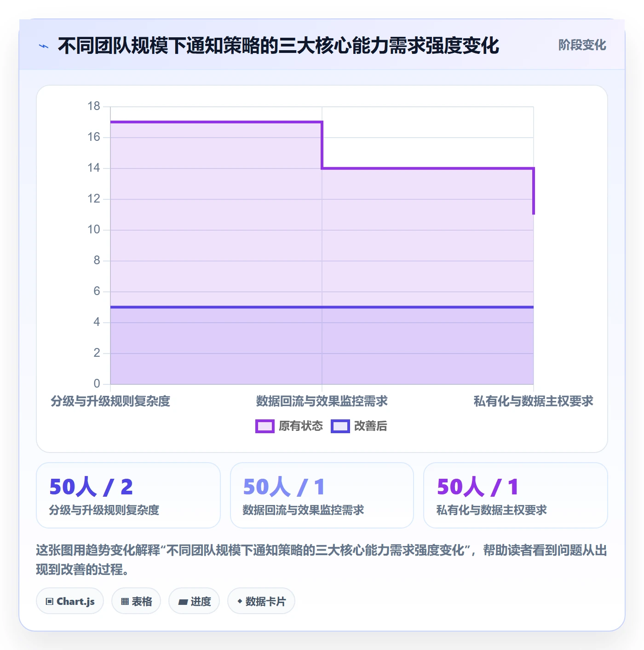The width and height of the screenshot is (644, 650).
Task: Select the 进度 tag chip
Action: pyautogui.click(x=194, y=601)
